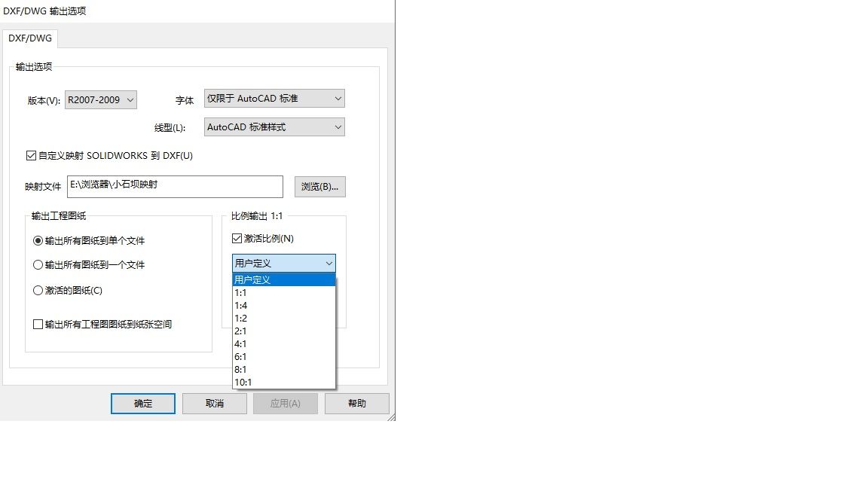Toggle 自定义映射 SOLIDWORKS 到 DXF checkbox
The image size is (868, 488).
[31, 156]
